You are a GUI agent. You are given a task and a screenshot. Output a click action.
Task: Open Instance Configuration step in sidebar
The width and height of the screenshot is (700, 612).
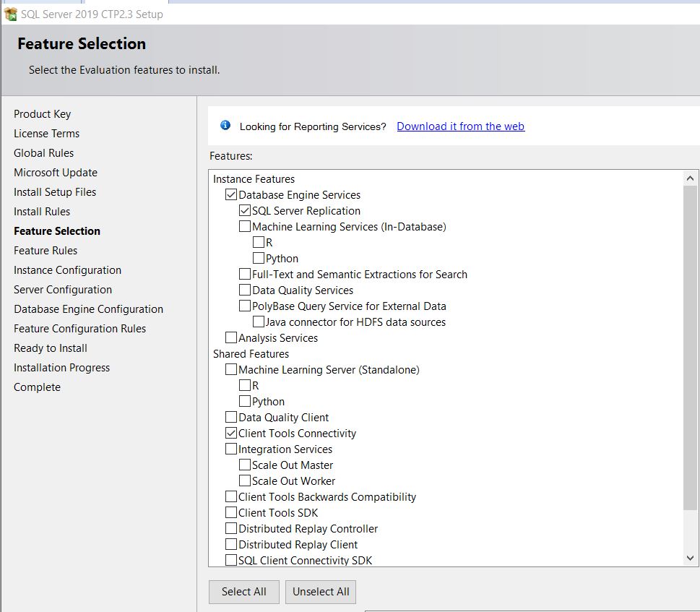click(x=67, y=270)
